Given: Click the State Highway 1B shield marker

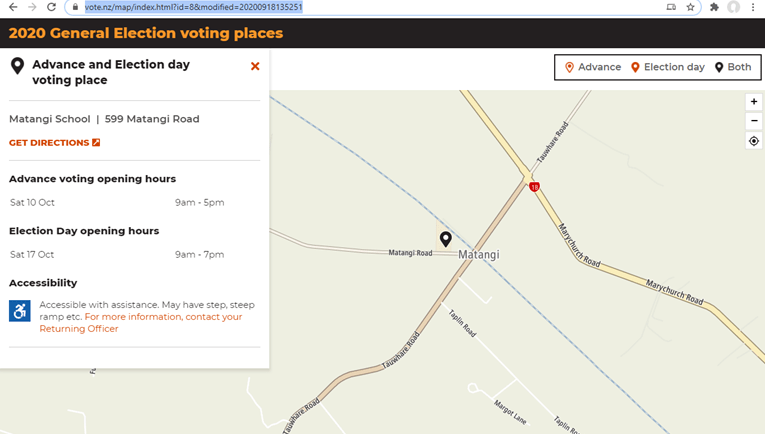Looking at the screenshot, I should point(535,187).
